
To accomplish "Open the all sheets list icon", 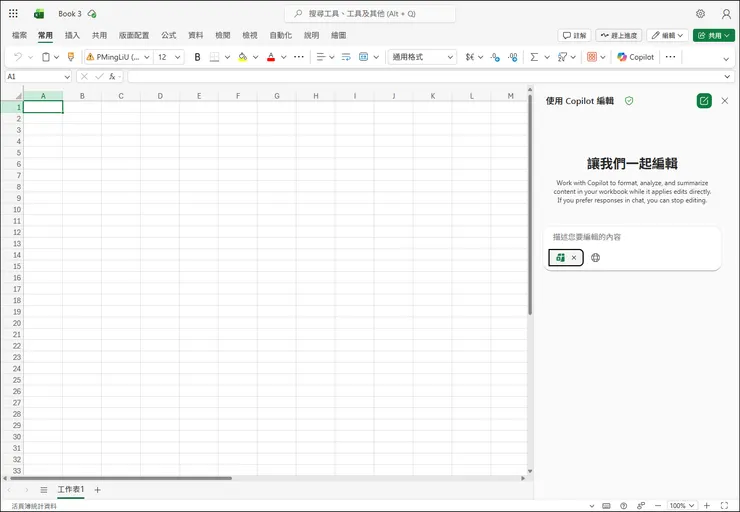I will (44, 490).
